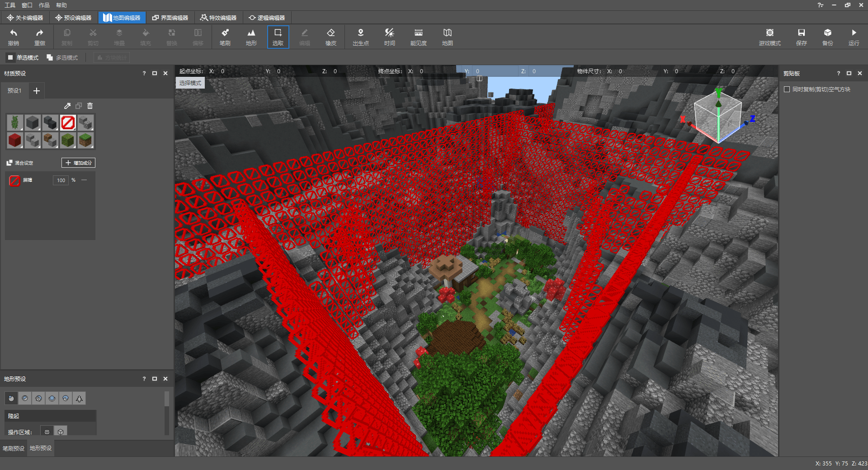
Task: Switch to 逻辑编辑器 tab
Action: click(x=267, y=18)
